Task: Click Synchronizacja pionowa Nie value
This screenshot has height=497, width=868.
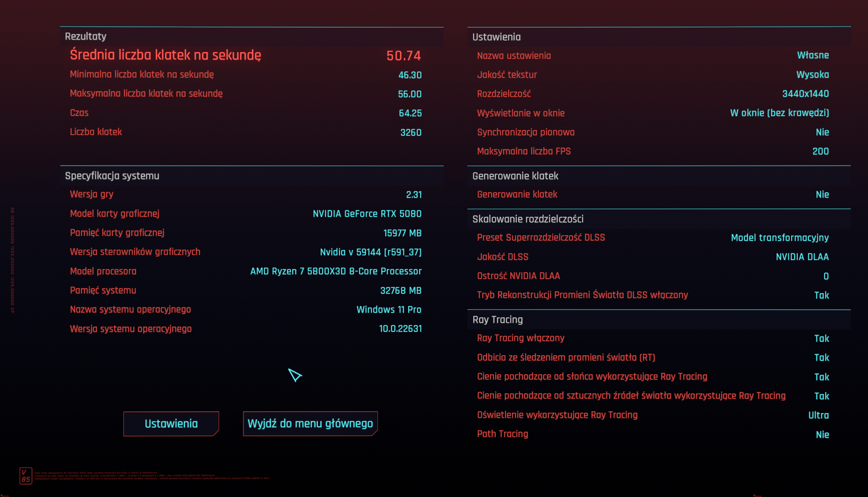Action: pos(822,132)
